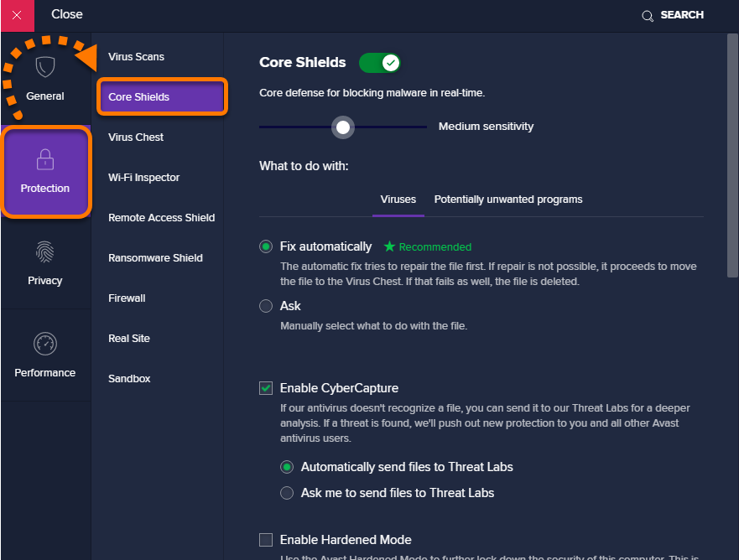Click the Medium sensitivity label
Viewport: 739px width, 560px height.
pos(486,127)
